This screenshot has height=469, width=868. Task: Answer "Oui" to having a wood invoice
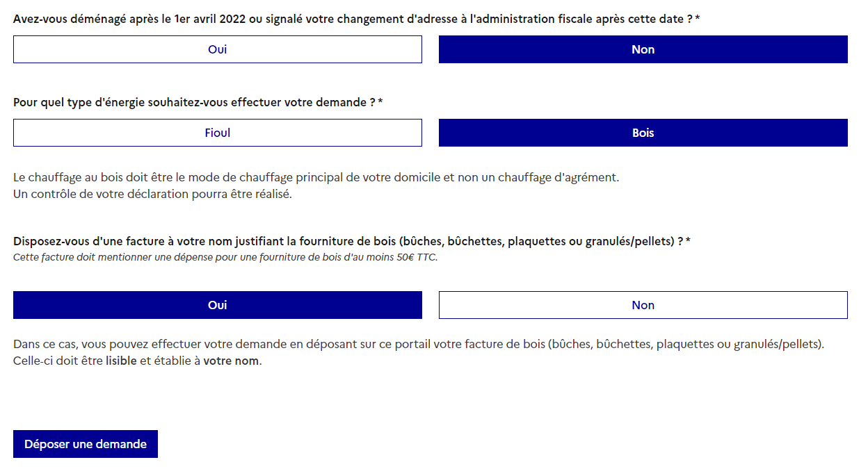pos(217,305)
